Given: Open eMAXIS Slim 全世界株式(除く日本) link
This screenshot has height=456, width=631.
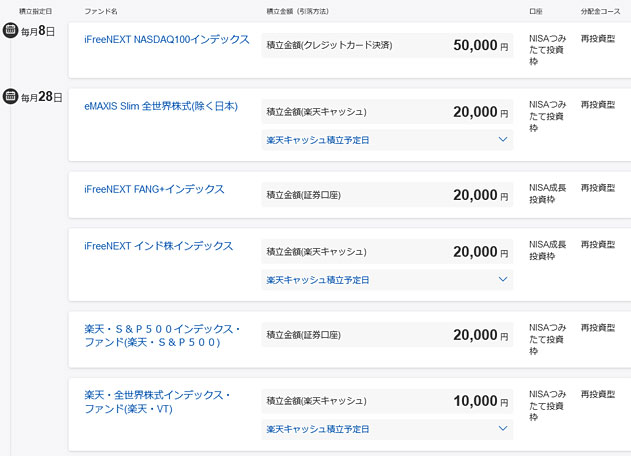Looking at the screenshot, I should point(161,106).
